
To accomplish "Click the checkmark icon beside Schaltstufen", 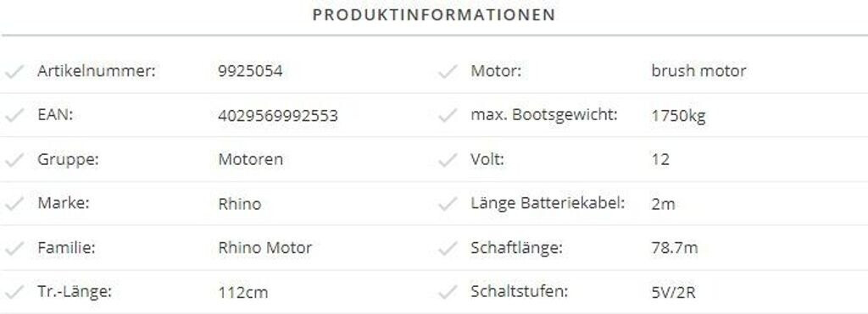I will coord(448,292).
